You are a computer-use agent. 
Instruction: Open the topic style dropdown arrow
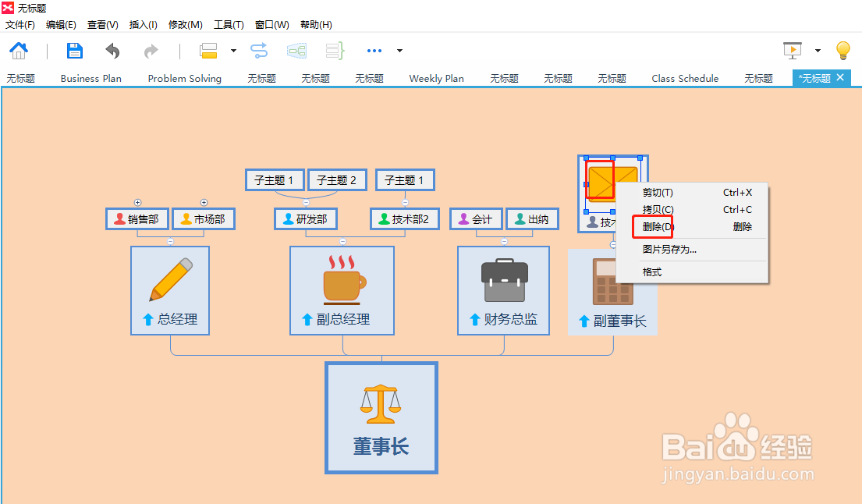pos(231,50)
